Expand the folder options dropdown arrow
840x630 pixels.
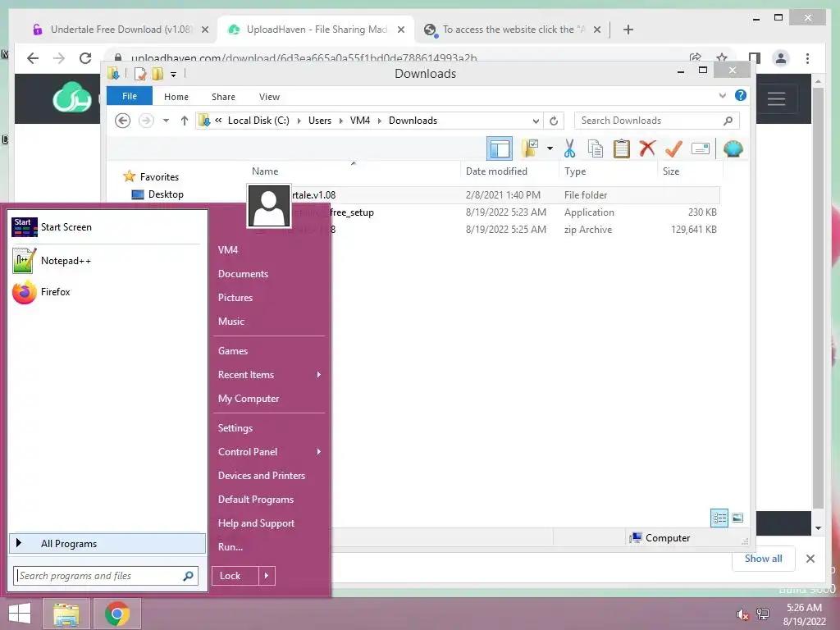550,148
